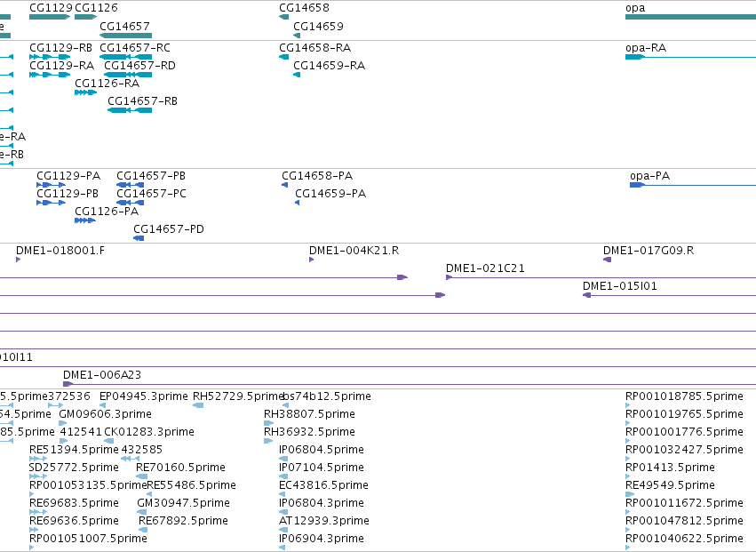756x552 pixels.
Task: Select transcript CG14657-RD
Action: pyautogui.click(x=139, y=66)
